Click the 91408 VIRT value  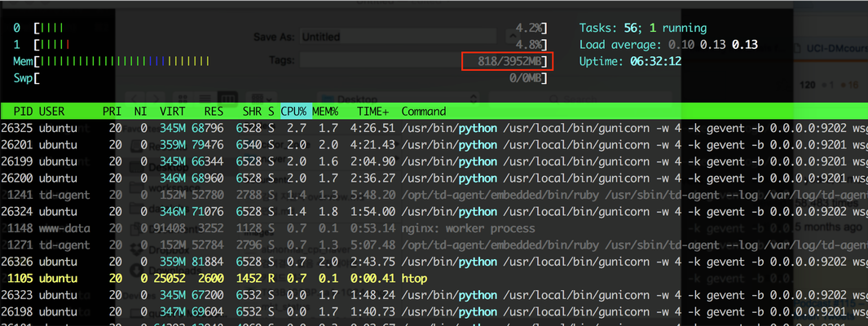(170, 228)
